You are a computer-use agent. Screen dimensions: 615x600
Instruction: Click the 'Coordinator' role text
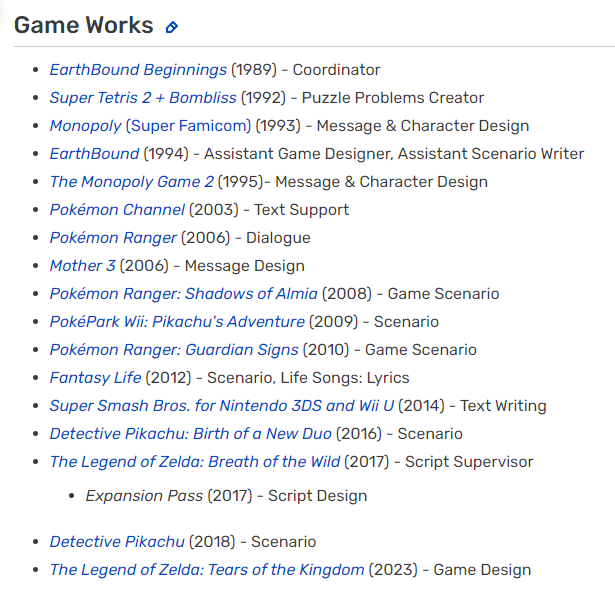[337, 70]
